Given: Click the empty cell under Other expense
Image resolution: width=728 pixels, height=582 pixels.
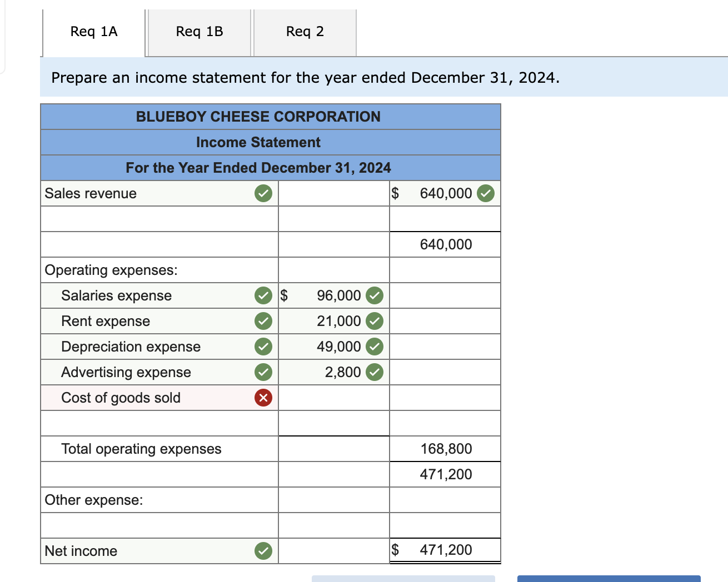Looking at the screenshot, I should tap(333, 524).
